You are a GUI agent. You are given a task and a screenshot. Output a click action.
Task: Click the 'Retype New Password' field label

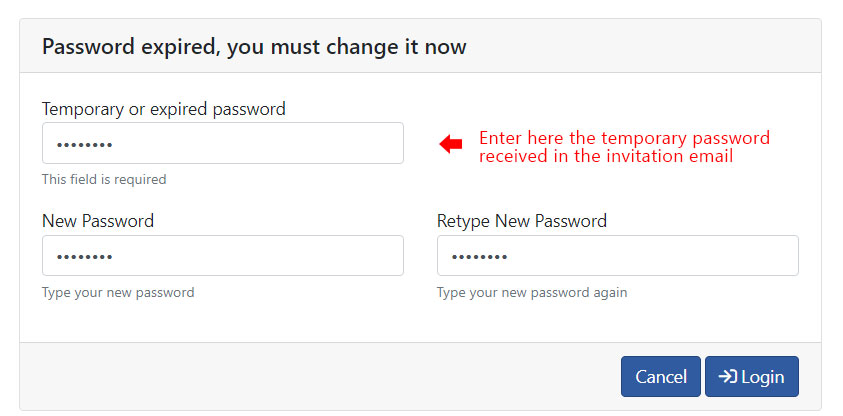point(522,221)
